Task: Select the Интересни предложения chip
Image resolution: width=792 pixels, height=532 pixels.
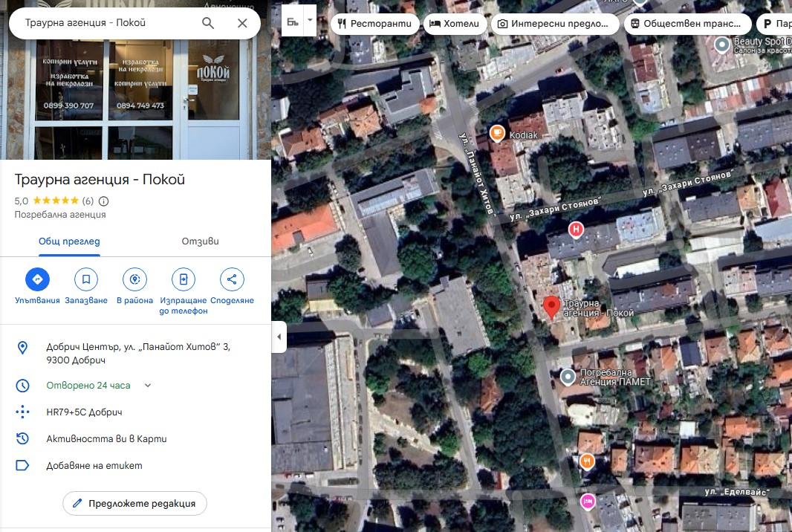Action: [555, 24]
